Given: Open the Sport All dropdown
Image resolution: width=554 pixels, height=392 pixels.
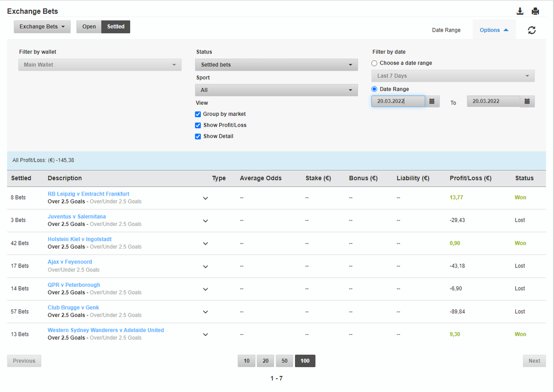Looking at the screenshot, I should pyautogui.click(x=277, y=90).
